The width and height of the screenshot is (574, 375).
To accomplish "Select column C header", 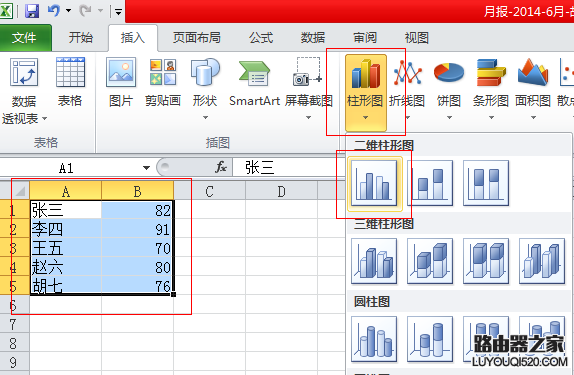I will tap(209, 191).
